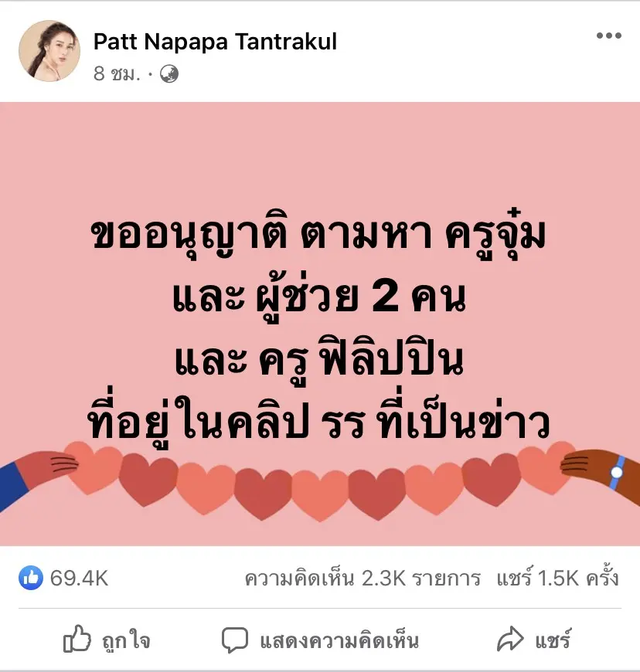Open the three-dot post options menu

point(608,36)
